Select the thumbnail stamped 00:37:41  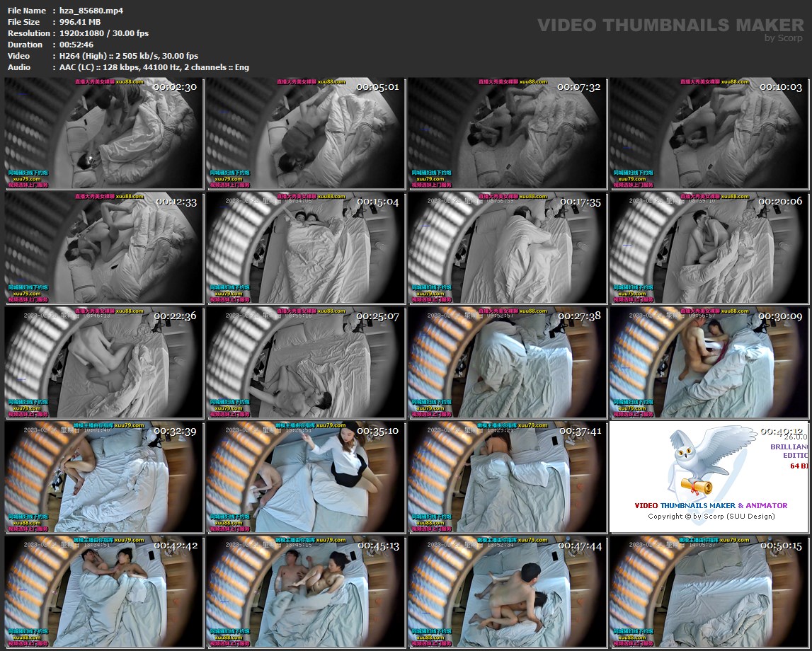[x=508, y=477]
